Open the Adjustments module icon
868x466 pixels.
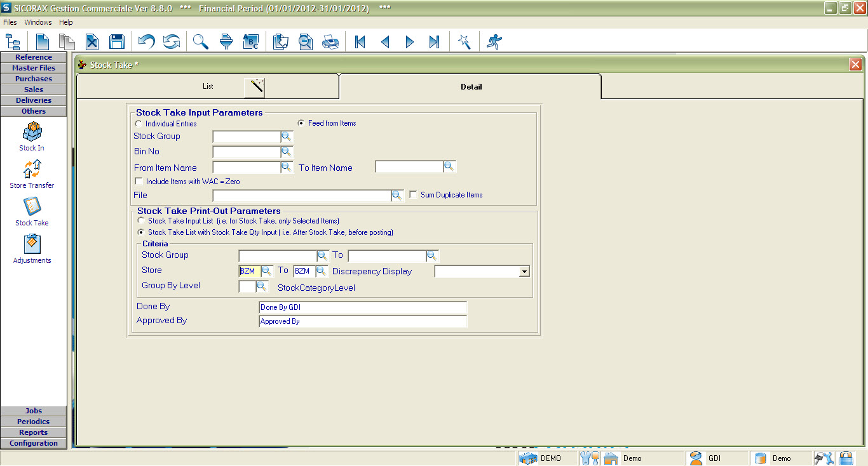click(x=32, y=249)
